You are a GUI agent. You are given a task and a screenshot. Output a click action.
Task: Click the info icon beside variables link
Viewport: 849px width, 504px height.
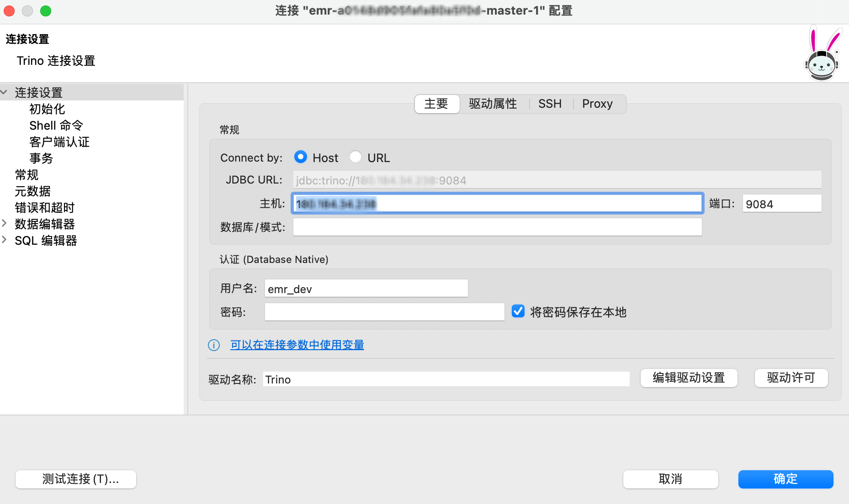coord(213,345)
